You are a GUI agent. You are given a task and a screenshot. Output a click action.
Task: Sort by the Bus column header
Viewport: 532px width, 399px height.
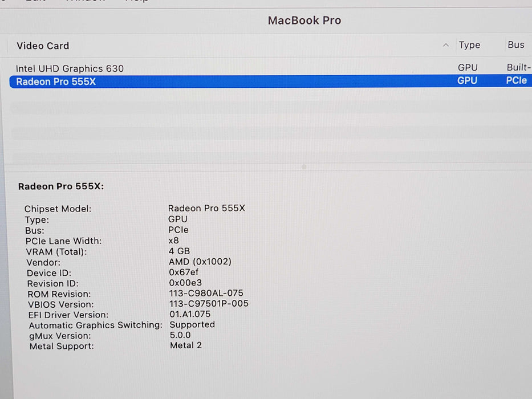[x=515, y=45]
